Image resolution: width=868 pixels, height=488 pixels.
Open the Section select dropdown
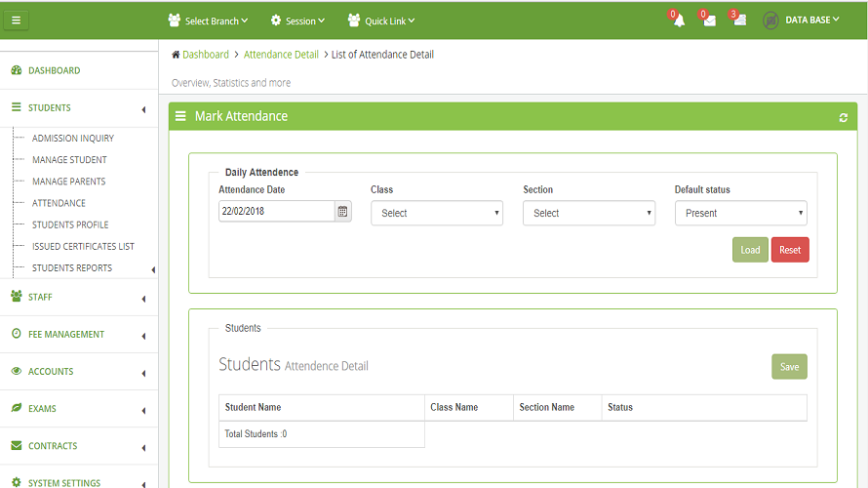click(x=589, y=214)
